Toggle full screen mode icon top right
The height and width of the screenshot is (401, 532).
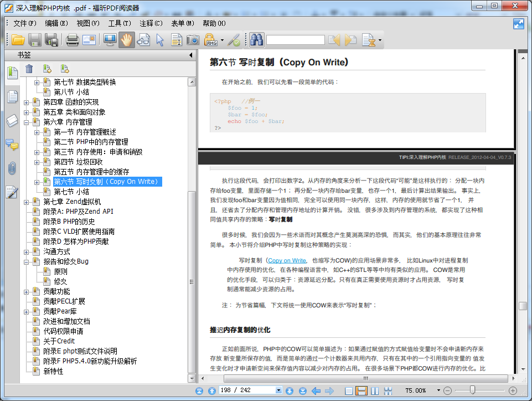coord(518,24)
